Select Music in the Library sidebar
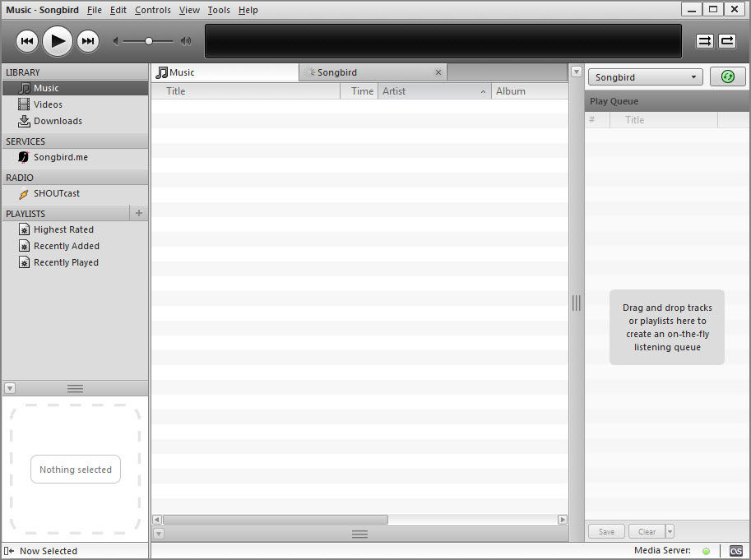The image size is (751, 560). pyautogui.click(x=75, y=88)
